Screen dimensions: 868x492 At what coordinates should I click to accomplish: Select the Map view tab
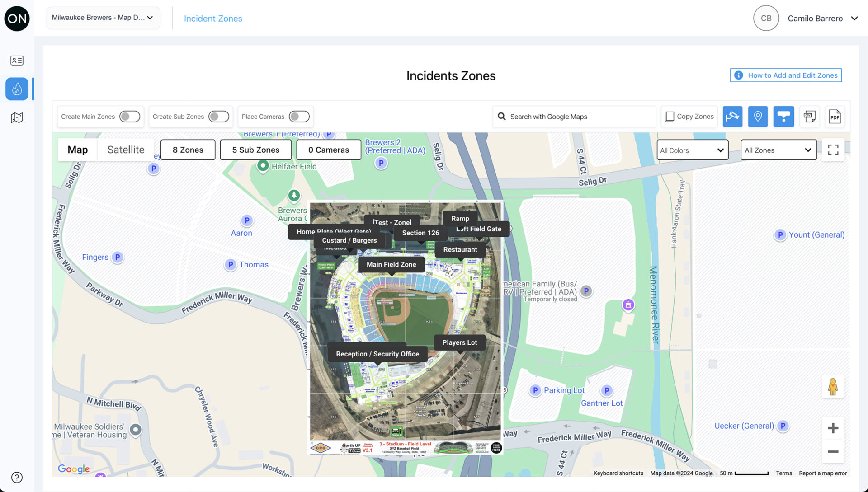[78, 150]
